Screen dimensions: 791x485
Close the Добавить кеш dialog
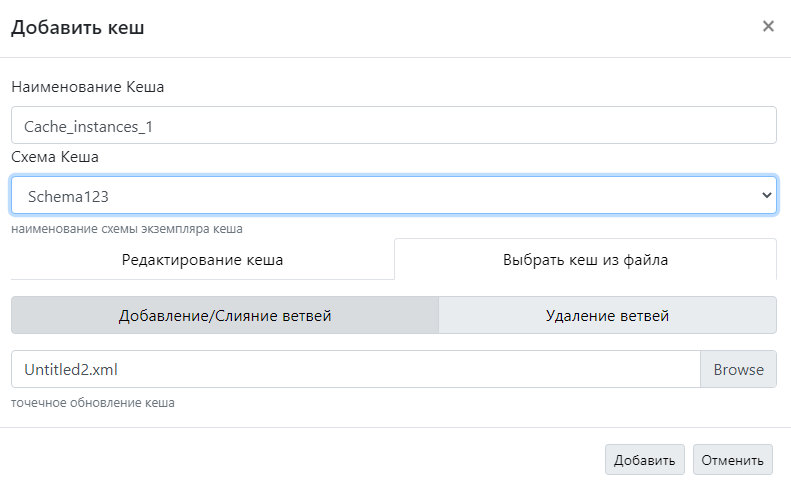coord(768,27)
